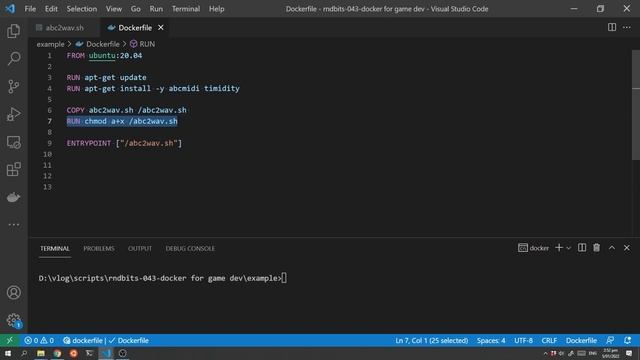This screenshot has width=640, height=360.
Task: Open the Terminal menu
Action: 186,9
